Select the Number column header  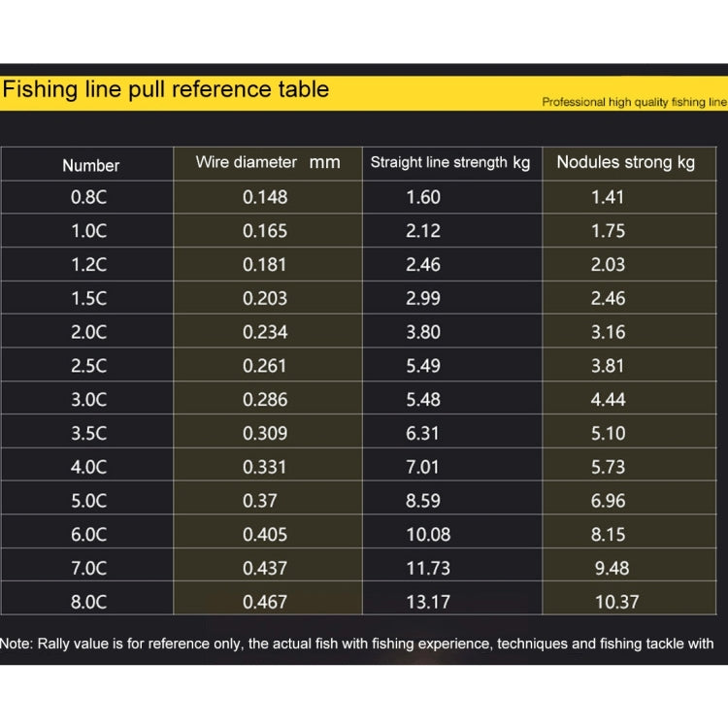point(91,166)
